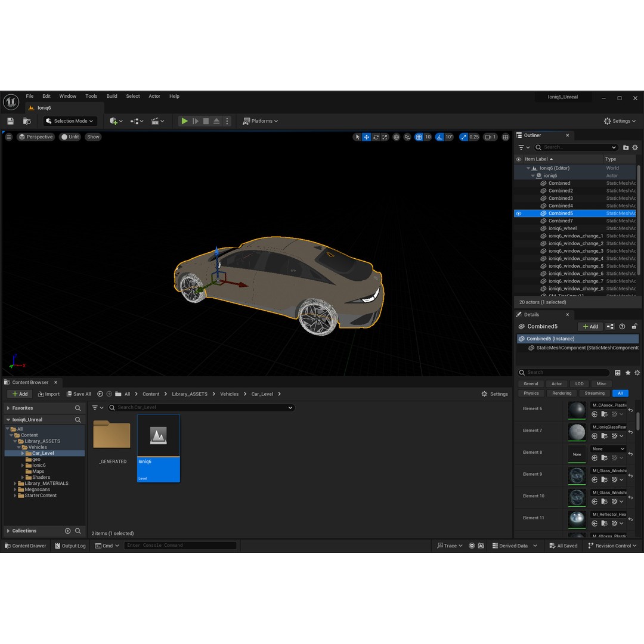
Task: Reset Element 6 material to default
Action: click(x=630, y=410)
